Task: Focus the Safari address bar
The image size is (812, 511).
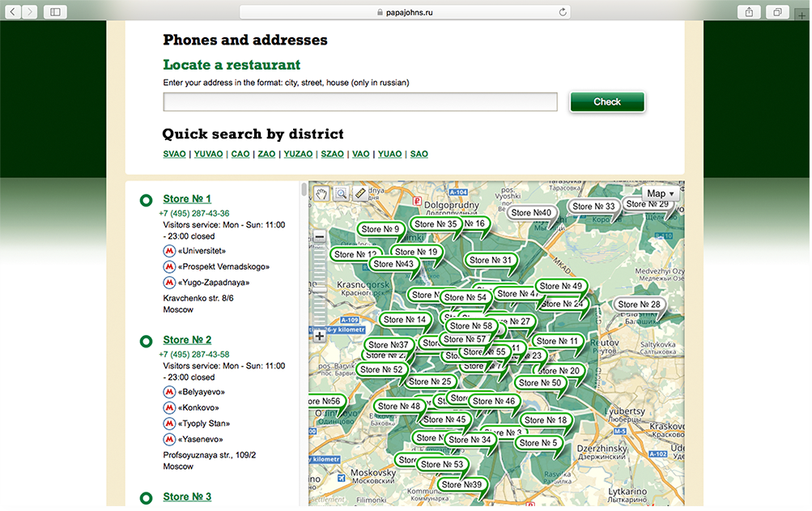Action: 405,12
